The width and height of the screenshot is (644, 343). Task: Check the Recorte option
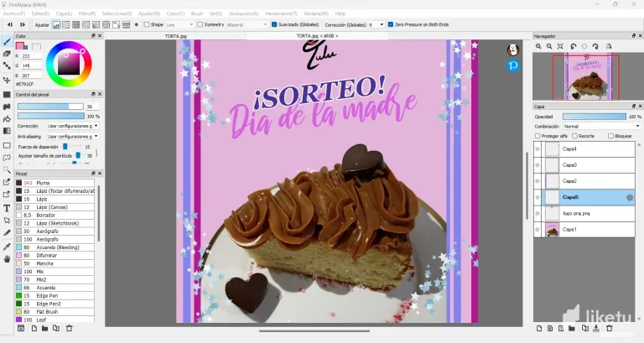coord(575,136)
